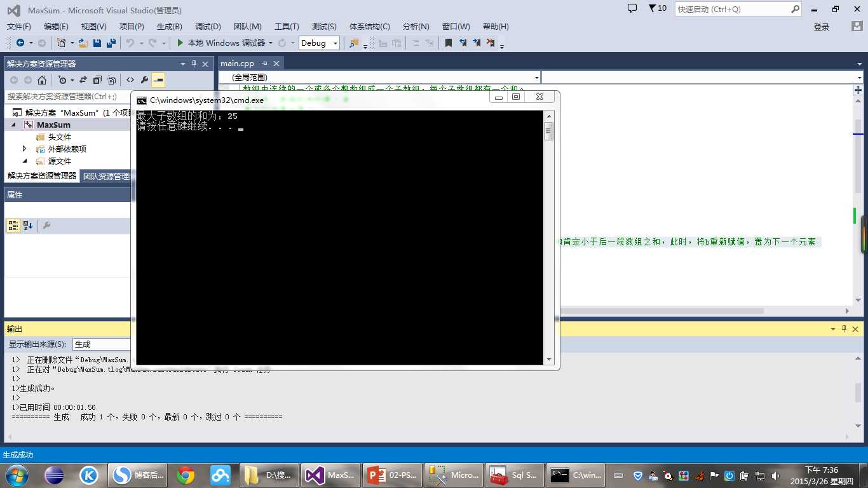Toggle the pin on the main.cpp tab
The height and width of the screenshot is (488, 868).
click(x=264, y=64)
